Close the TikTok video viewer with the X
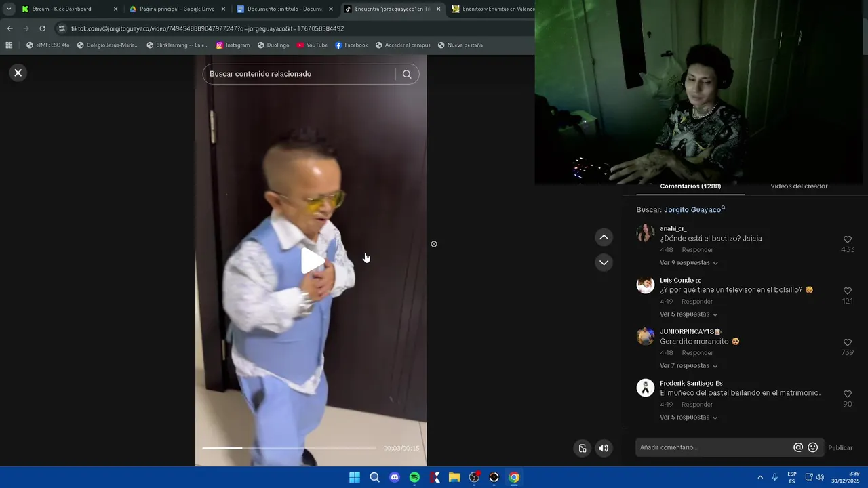 18,73
